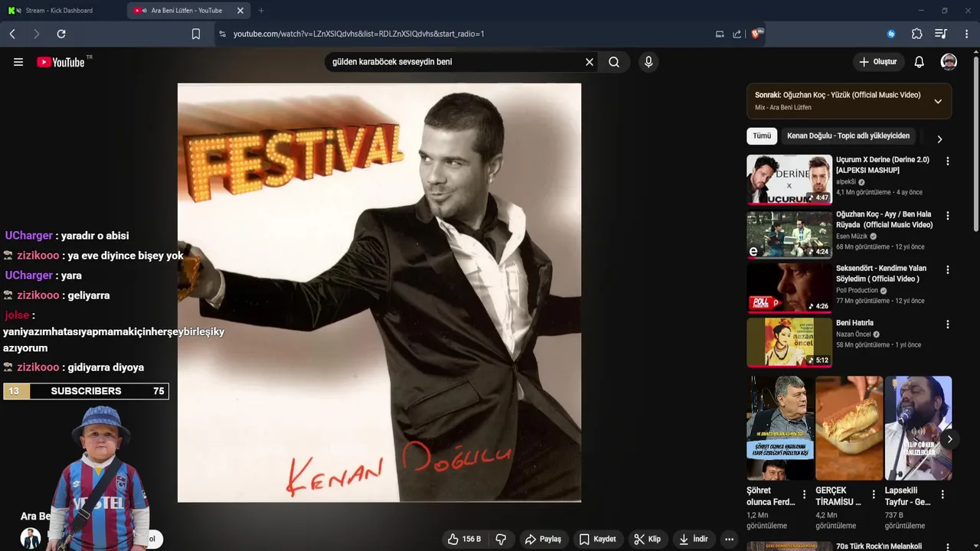
Task: Open Brave share icon in address bar
Action: pos(737,34)
